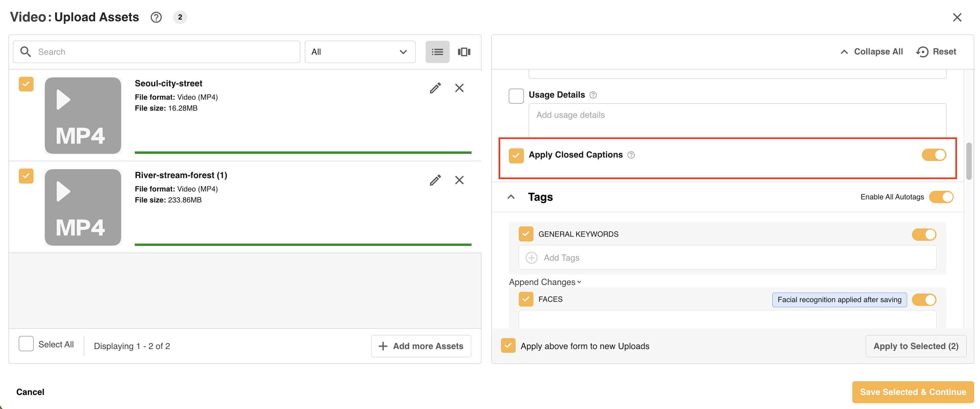Disable the Enable All Autotags toggle
This screenshot has width=980, height=409.
click(941, 197)
